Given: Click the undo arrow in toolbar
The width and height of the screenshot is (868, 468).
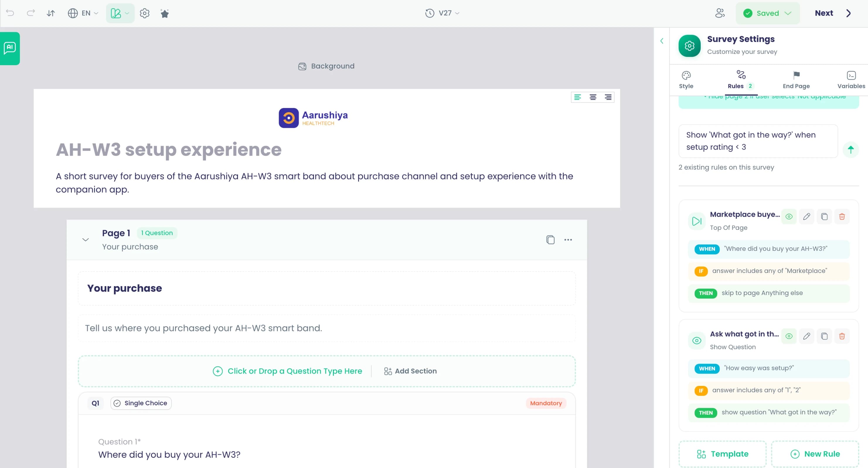Looking at the screenshot, I should click(10, 13).
